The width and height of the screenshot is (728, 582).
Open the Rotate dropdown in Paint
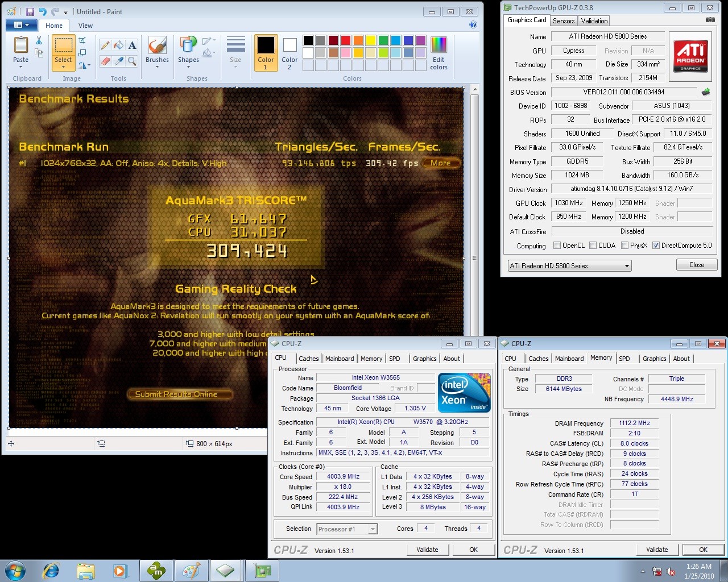pos(84,65)
